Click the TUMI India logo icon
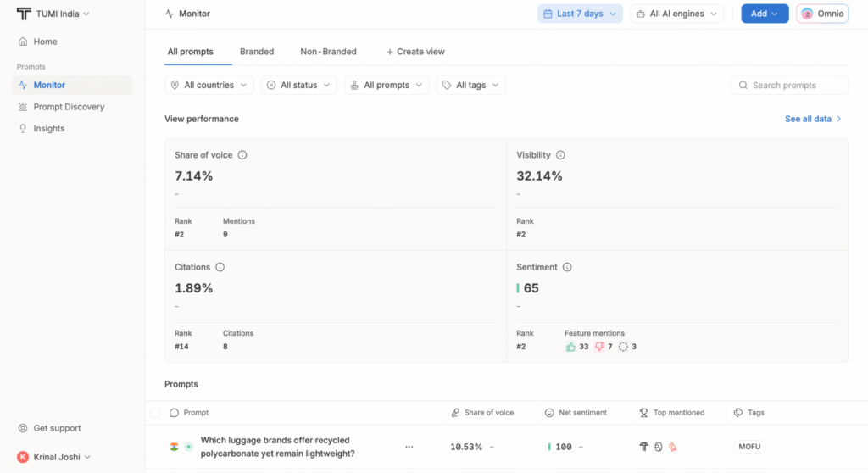This screenshot has width=868, height=473. pos(23,14)
